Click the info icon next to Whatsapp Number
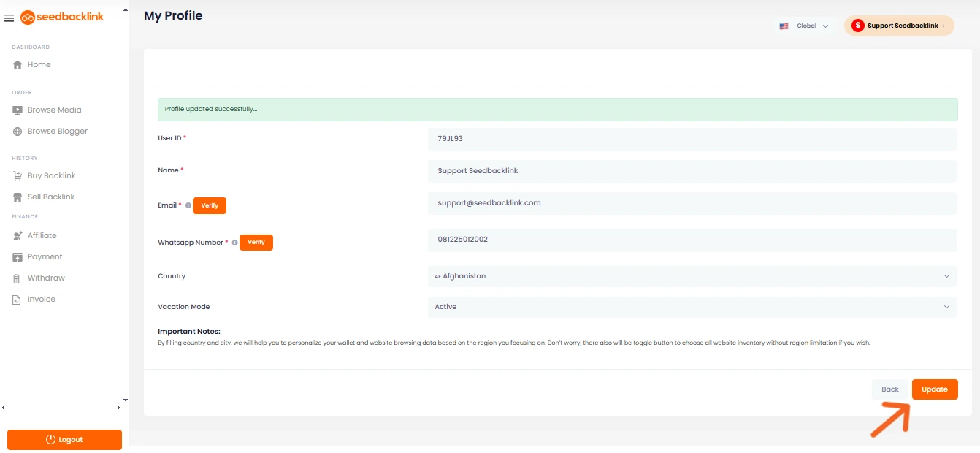Image resolution: width=980 pixels, height=453 pixels. coord(234,243)
